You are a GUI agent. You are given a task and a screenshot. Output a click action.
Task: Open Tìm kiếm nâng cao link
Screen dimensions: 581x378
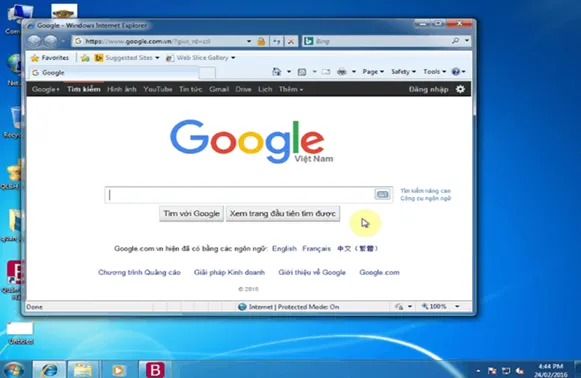(425, 191)
